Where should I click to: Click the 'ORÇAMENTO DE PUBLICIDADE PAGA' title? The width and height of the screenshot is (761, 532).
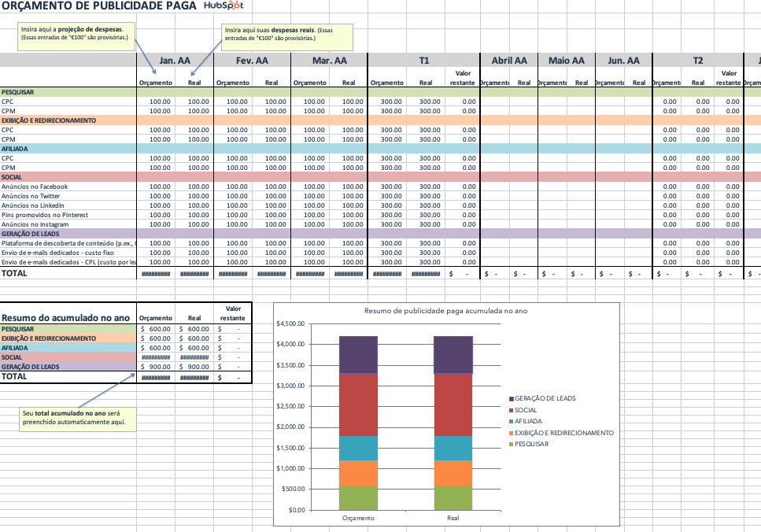(x=98, y=6)
